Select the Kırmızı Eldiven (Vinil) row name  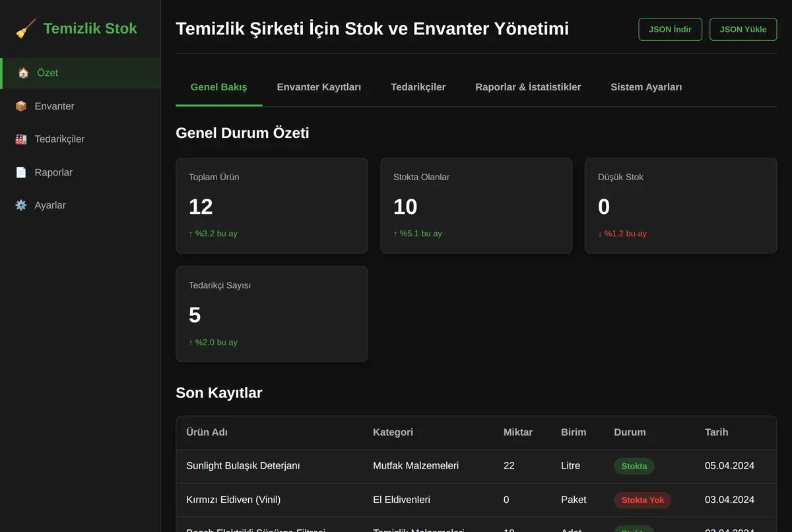[233, 500]
